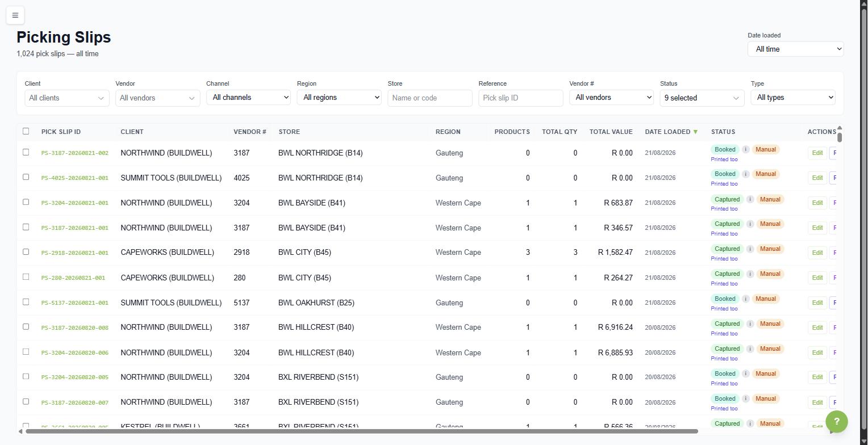
Task: Click info icon for PS-3204-20260820-005 status
Action: point(745,373)
